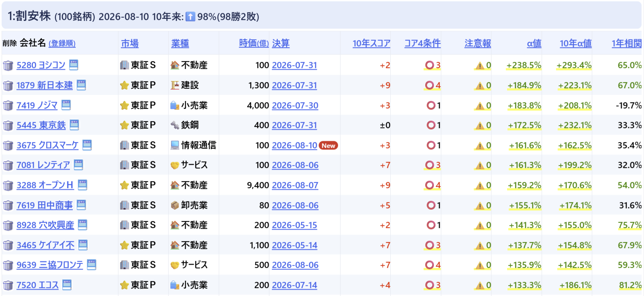Click the trash icon for 5280 ヨシコン
644x296 pixels.
8,65
